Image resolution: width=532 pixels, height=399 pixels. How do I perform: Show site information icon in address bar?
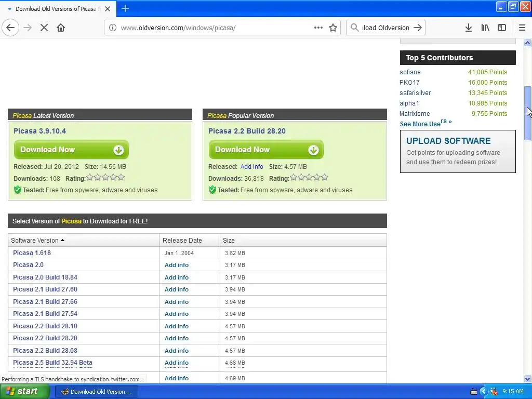click(x=113, y=28)
